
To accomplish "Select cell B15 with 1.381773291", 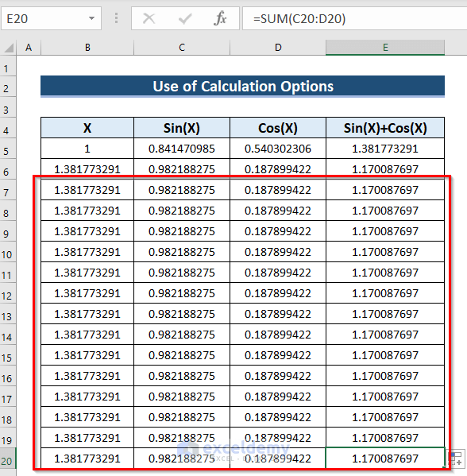I will pos(87,355).
